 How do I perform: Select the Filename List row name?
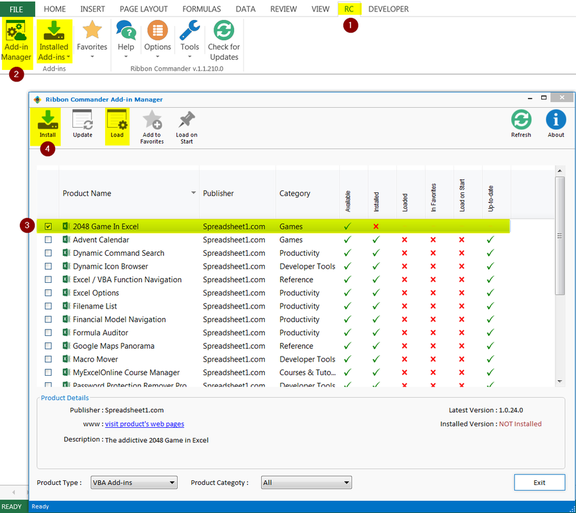95,306
